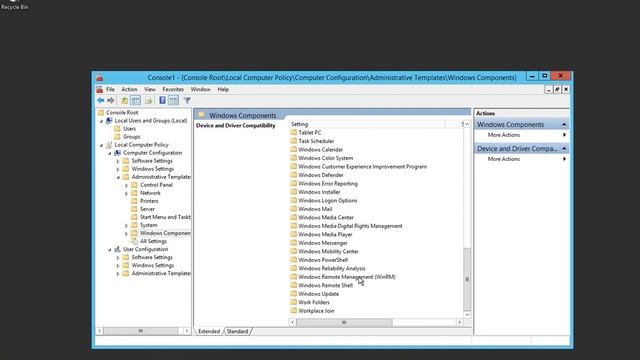Click the Windows PowerShell folder icon
The height and width of the screenshot is (360, 640).
pos(293,260)
